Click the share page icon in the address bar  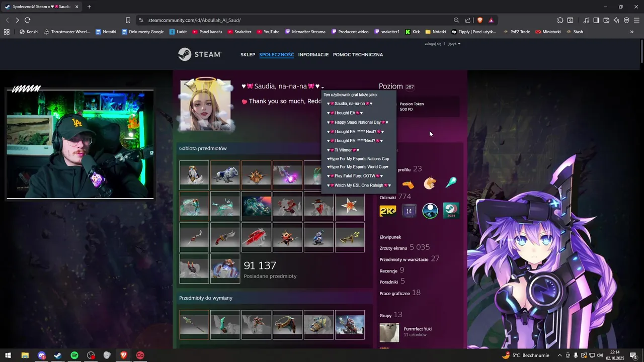pyautogui.click(x=468, y=20)
